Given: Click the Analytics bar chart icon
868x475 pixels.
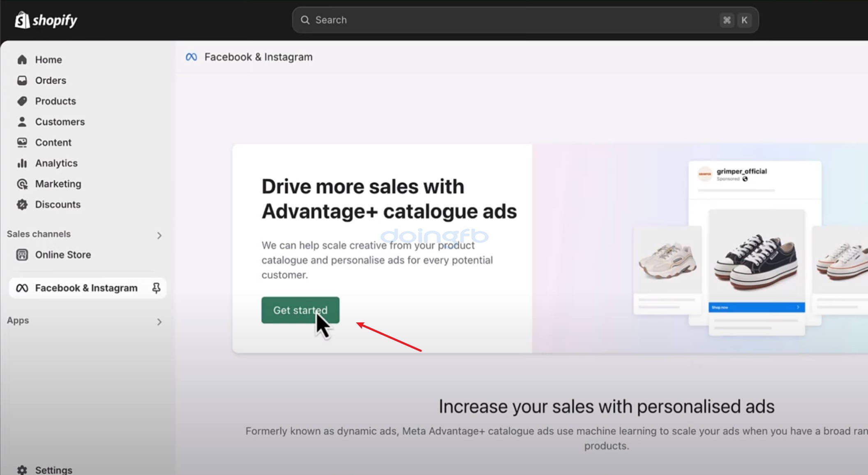Looking at the screenshot, I should point(22,163).
